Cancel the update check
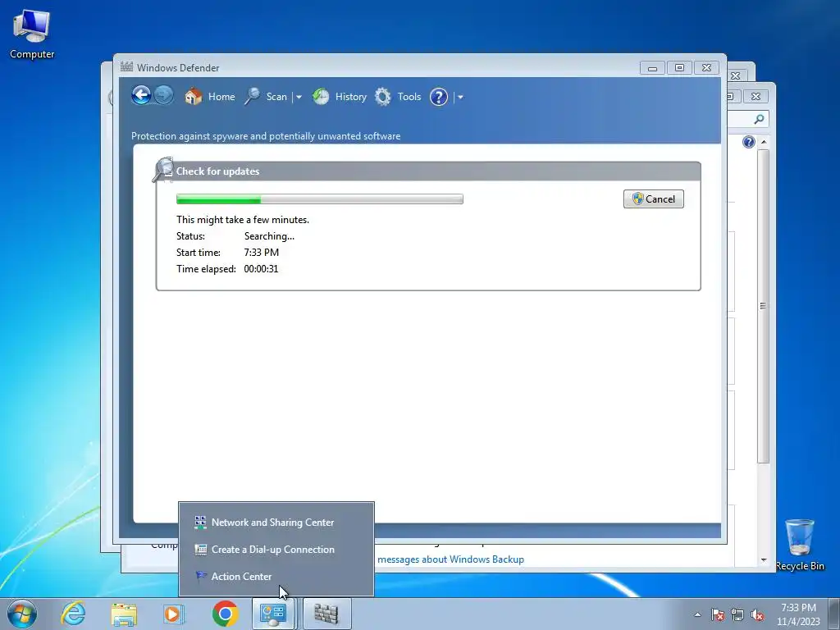 pos(654,199)
